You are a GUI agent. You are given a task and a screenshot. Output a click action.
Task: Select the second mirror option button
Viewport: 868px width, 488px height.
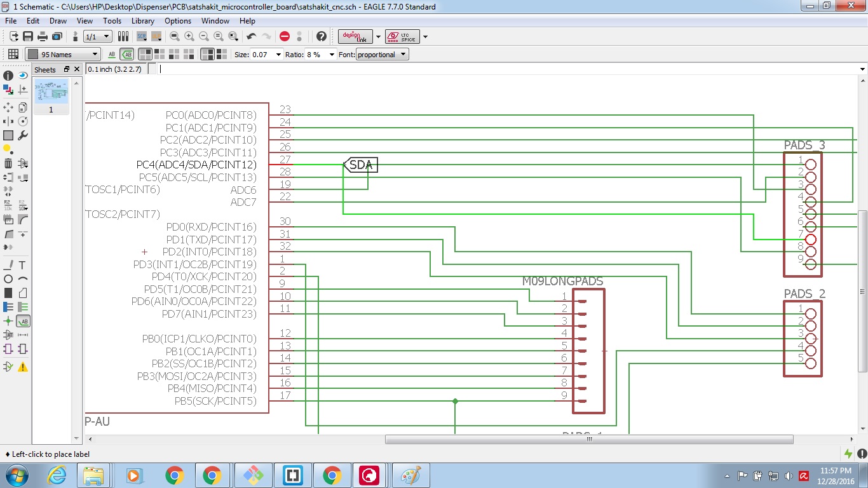(x=221, y=55)
